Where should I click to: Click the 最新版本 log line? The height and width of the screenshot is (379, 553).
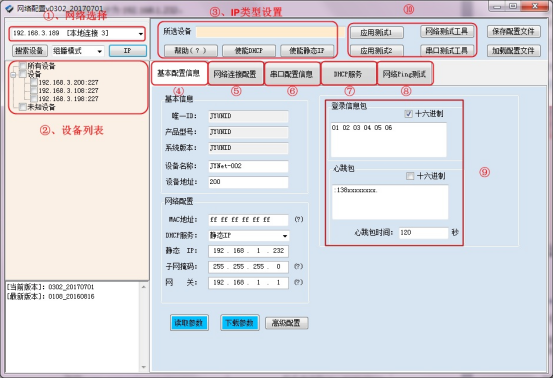[x=50, y=297]
